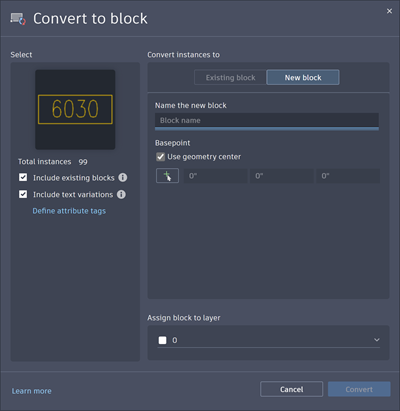Switch to Existing block tab
The width and height of the screenshot is (400, 411).
230,78
